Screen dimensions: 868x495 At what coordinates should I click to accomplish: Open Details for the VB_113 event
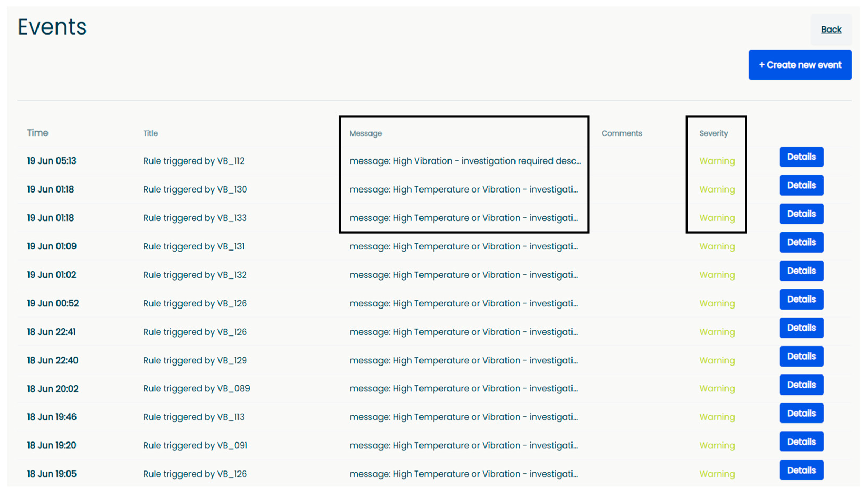pos(801,414)
